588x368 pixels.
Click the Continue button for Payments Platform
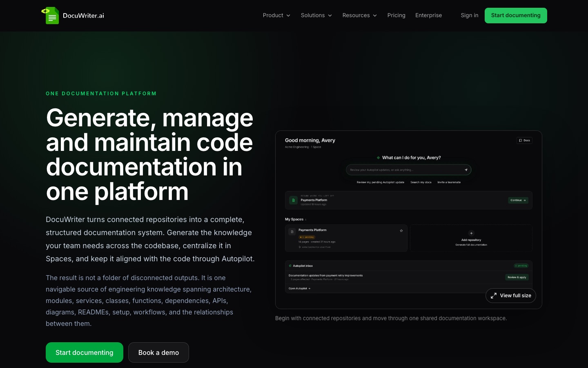click(518, 200)
